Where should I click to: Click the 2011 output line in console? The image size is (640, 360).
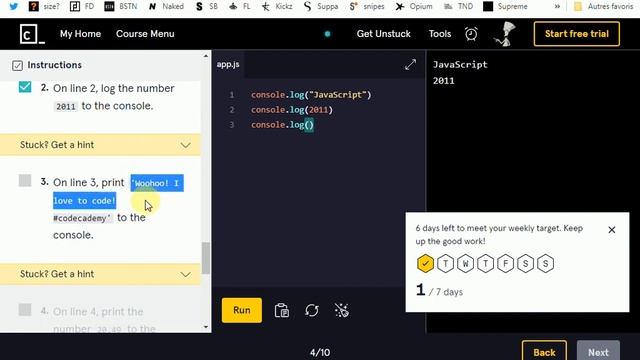[444, 81]
